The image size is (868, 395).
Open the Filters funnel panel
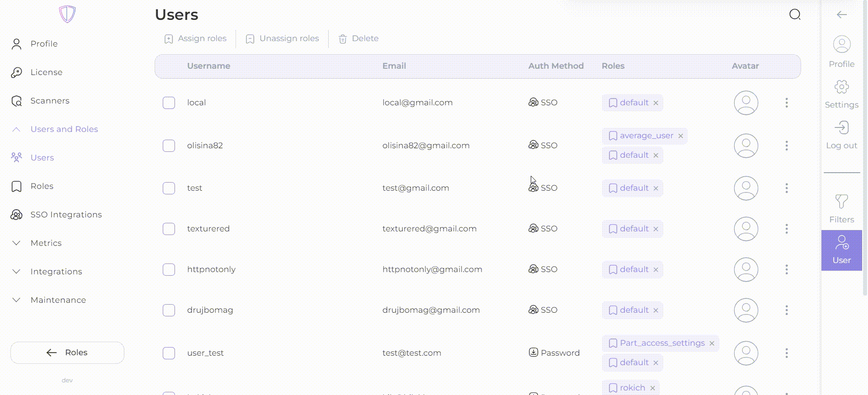pyautogui.click(x=841, y=208)
